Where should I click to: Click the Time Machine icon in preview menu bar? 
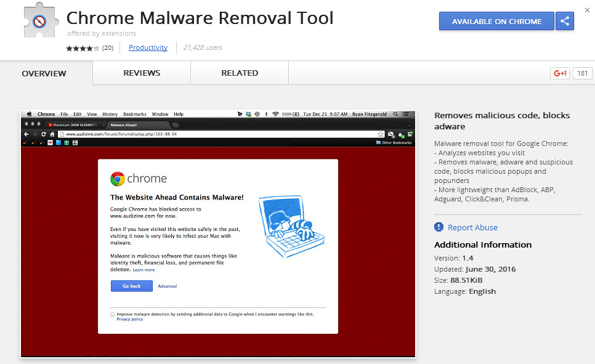(x=257, y=114)
